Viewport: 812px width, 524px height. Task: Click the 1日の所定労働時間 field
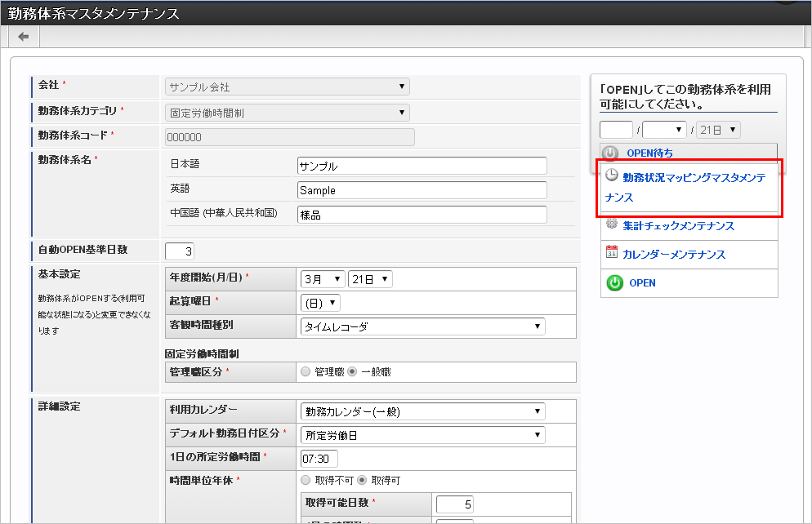point(319,459)
